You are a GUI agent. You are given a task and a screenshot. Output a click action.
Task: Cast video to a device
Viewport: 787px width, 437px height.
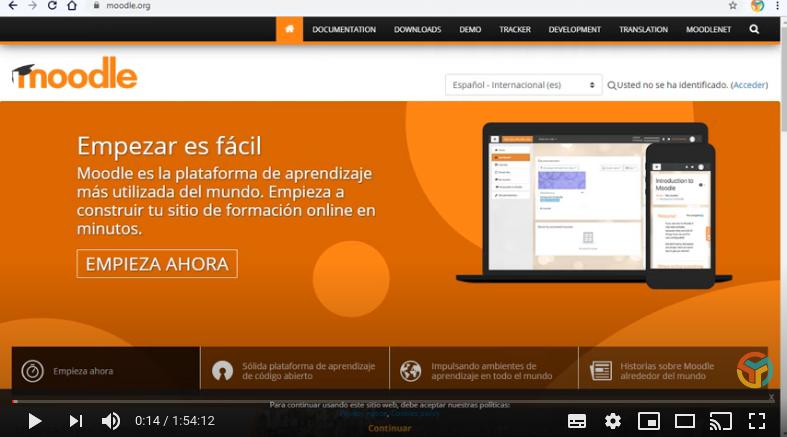[720, 421]
